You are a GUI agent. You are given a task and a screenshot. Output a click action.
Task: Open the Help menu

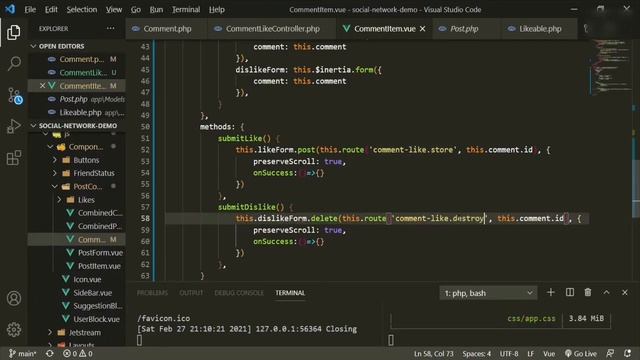pos(217,9)
